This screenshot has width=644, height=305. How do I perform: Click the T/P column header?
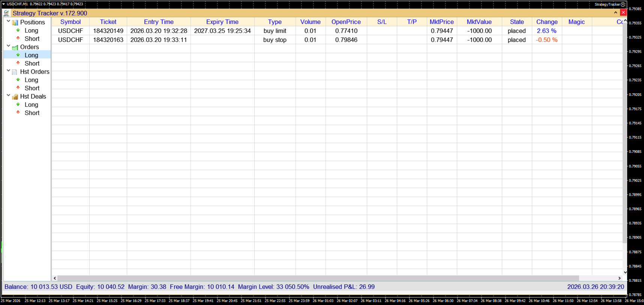(x=412, y=22)
